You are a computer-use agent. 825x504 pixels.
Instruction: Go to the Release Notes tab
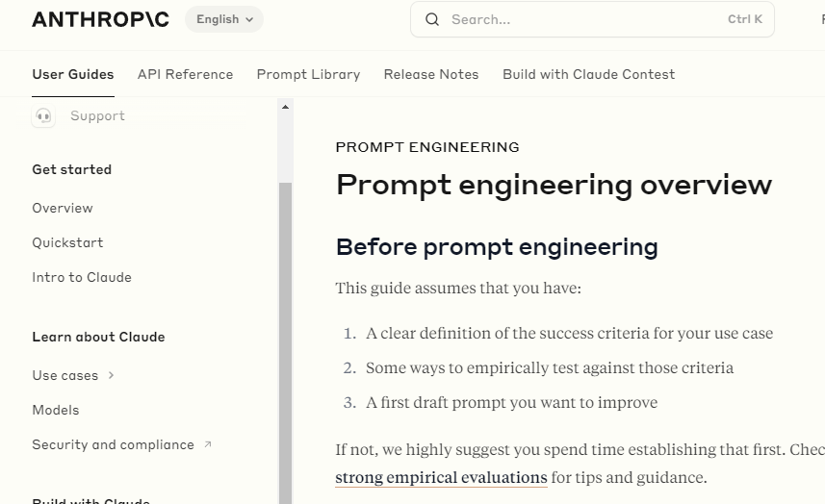pos(430,74)
